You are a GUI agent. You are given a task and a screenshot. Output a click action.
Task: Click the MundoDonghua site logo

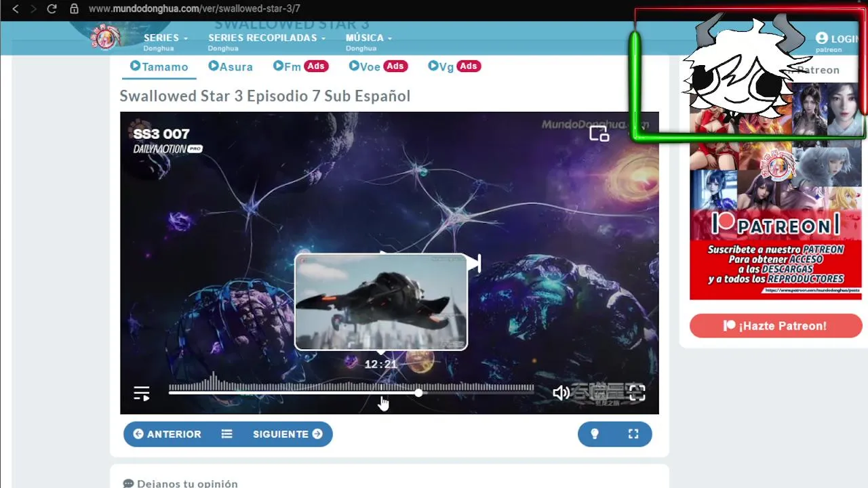pyautogui.click(x=106, y=37)
